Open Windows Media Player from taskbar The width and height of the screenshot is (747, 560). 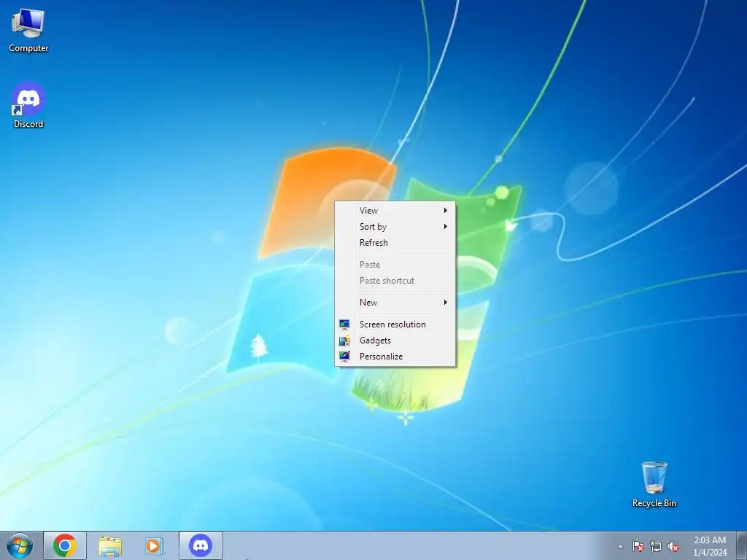coord(155,545)
